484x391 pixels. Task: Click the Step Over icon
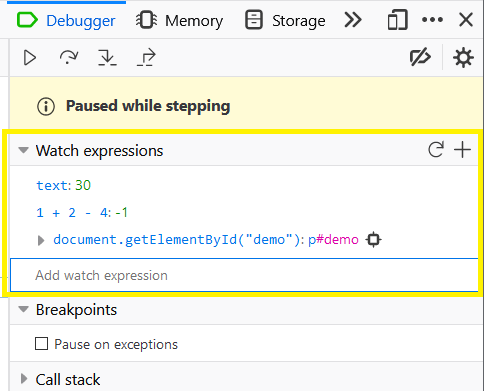point(69,57)
